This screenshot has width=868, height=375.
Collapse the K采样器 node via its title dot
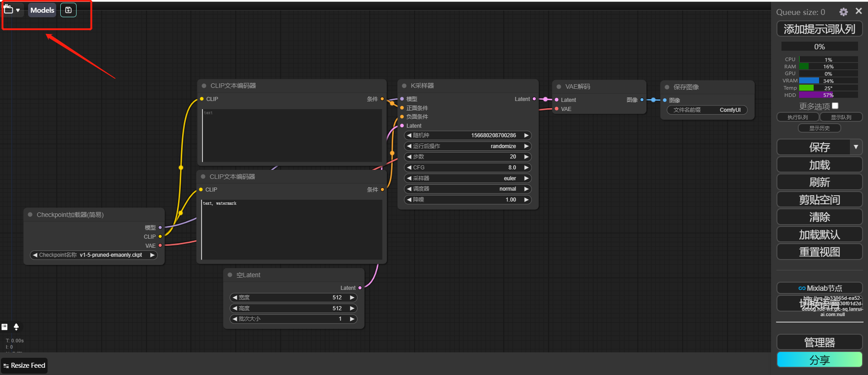404,86
